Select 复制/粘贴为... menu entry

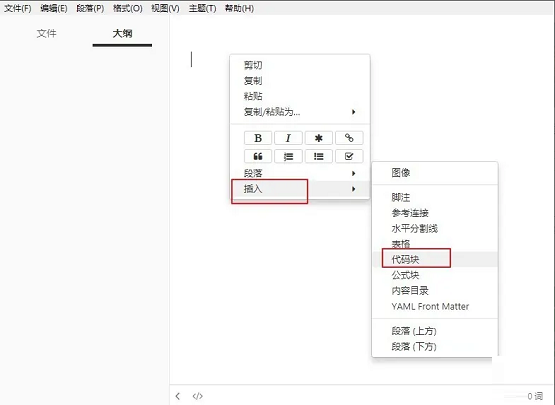[300, 112]
